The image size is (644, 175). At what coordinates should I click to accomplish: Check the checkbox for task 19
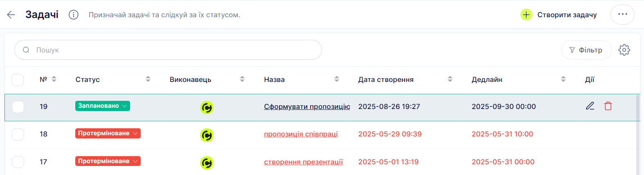18,107
